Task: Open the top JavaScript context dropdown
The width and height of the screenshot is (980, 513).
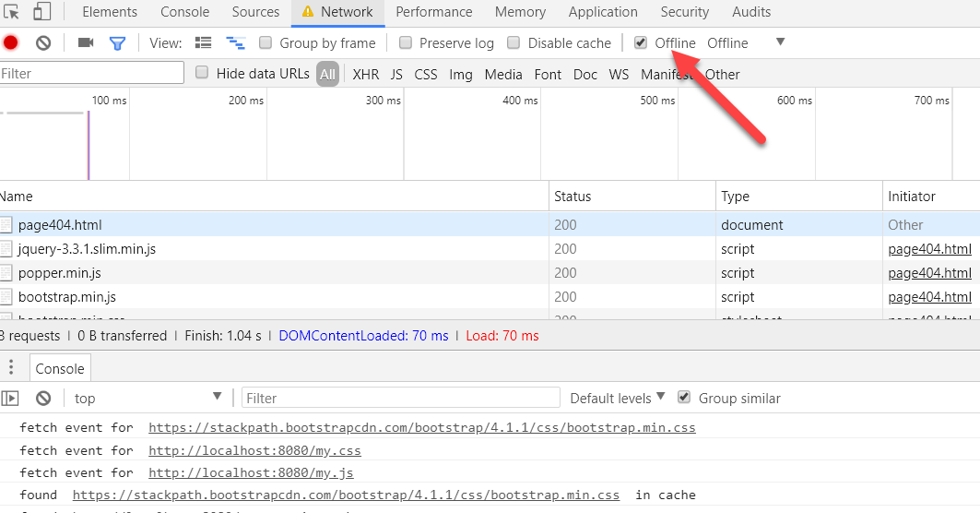Action: [x=148, y=398]
